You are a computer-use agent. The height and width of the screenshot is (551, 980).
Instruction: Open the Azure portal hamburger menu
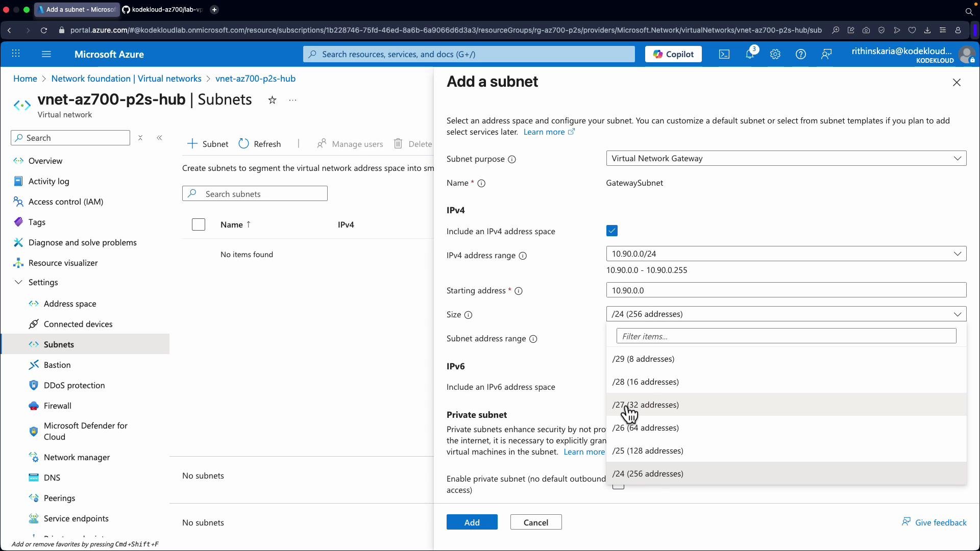46,54
